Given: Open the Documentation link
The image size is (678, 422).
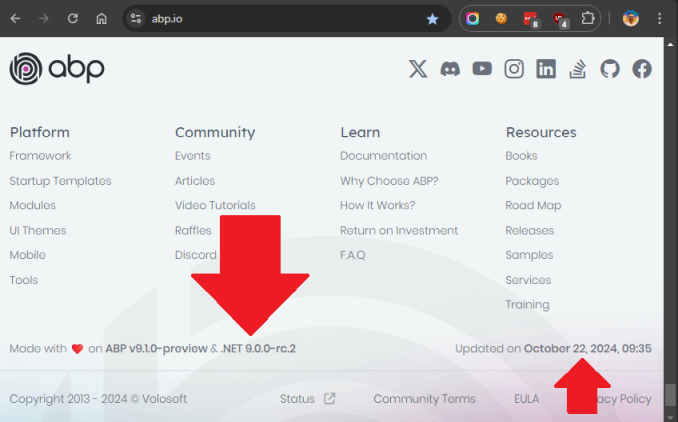Looking at the screenshot, I should click(384, 156).
